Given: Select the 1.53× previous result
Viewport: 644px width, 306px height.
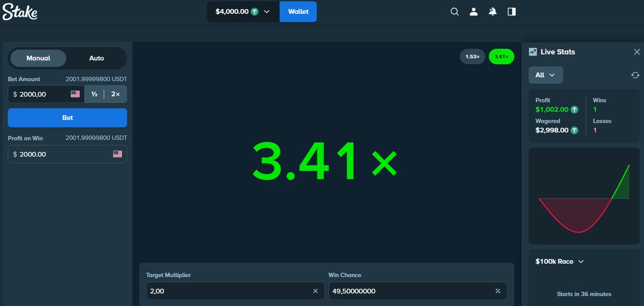Looking at the screenshot, I should click(x=472, y=56).
